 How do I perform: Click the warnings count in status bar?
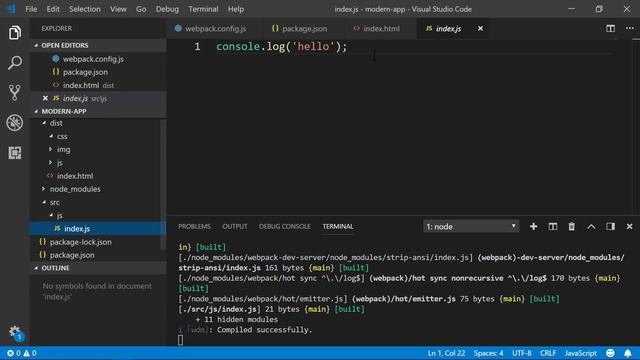pos(30,353)
